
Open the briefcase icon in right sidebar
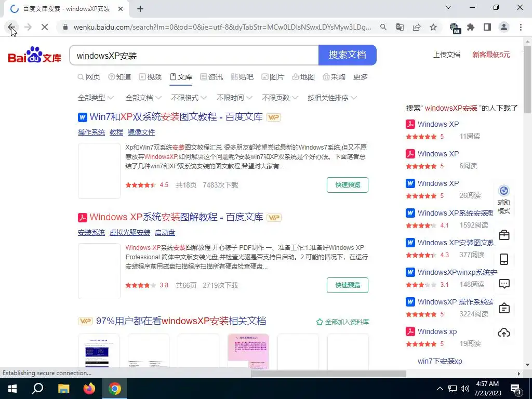(504, 235)
